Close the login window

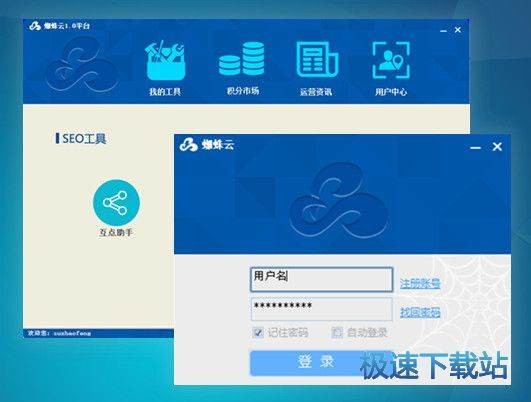pyautogui.click(x=497, y=147)
